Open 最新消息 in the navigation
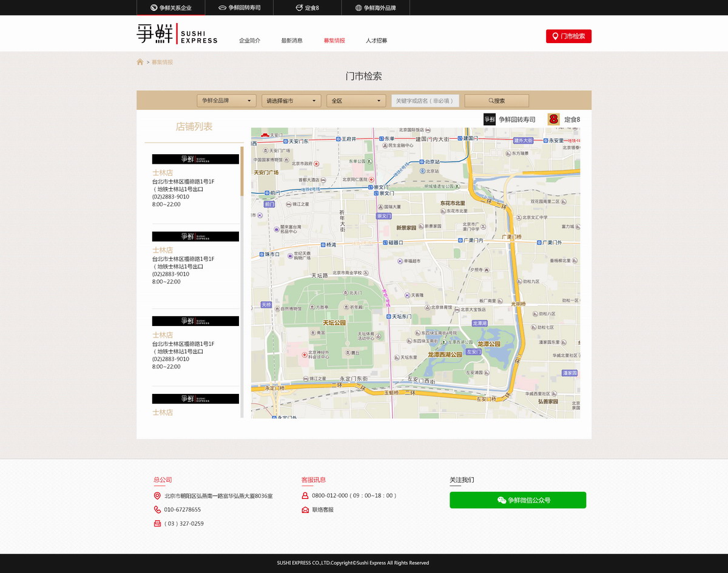This screenshot has width=728, height=573. (292, 41)
